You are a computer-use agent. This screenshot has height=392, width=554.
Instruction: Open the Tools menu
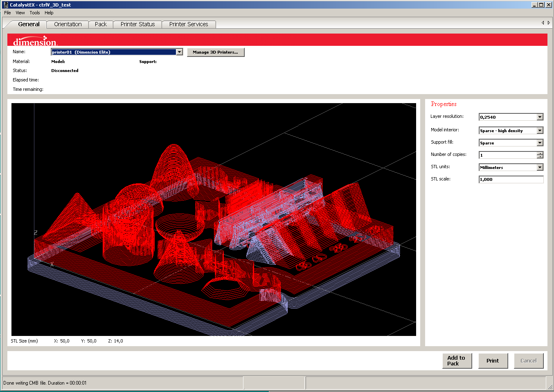35,13
